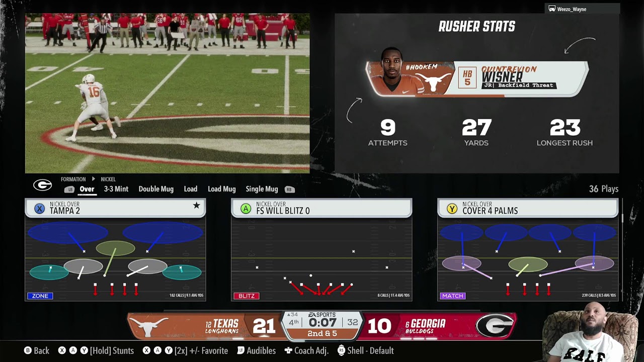
Task: Click the '9 ATTEMPTS' stat
Action: click(388, 133)
